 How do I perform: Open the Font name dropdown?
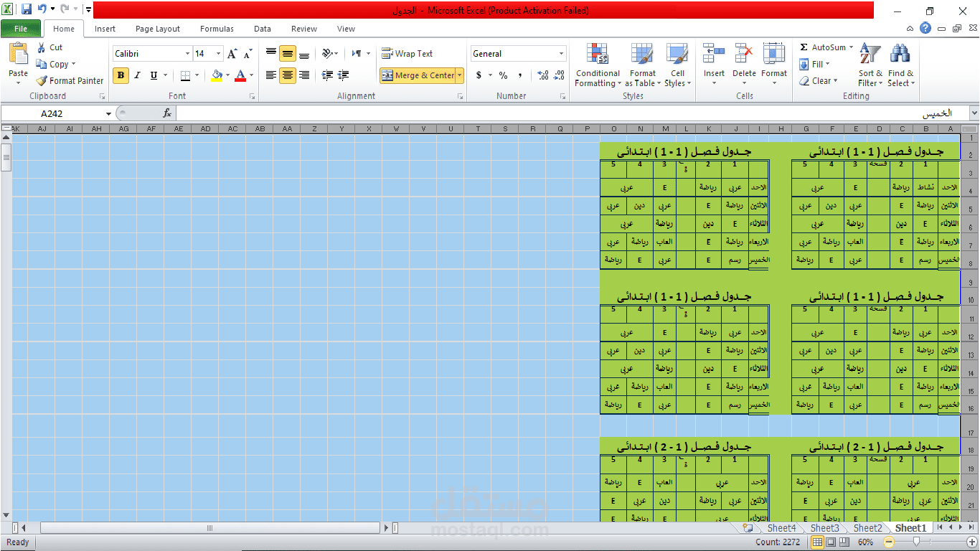point(186,53)
